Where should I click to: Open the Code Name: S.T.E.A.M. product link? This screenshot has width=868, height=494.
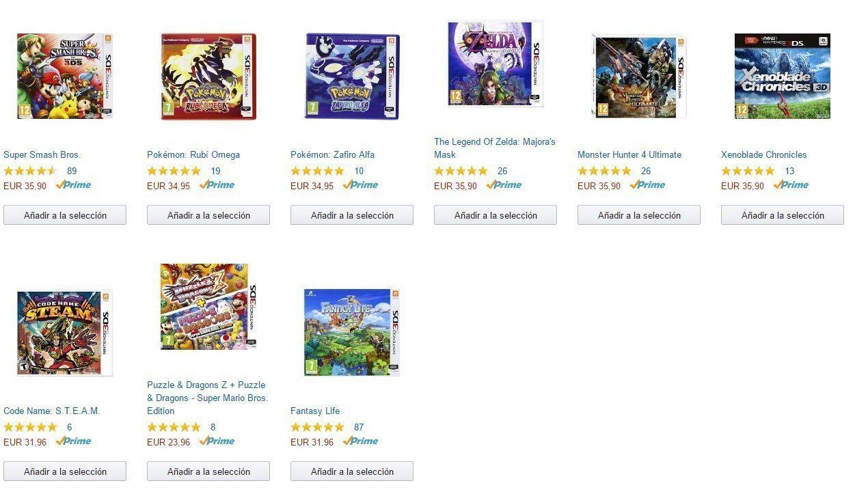[x=51, y=411]
